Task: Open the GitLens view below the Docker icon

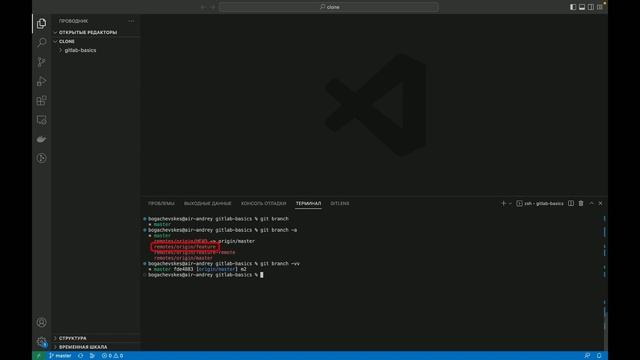Action: tap(41, 158)
